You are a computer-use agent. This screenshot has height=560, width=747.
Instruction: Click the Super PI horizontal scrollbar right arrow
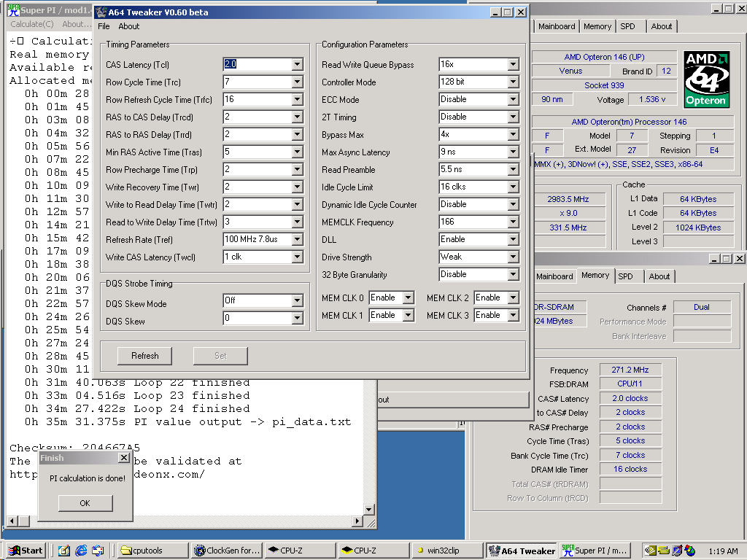[357, 521]
